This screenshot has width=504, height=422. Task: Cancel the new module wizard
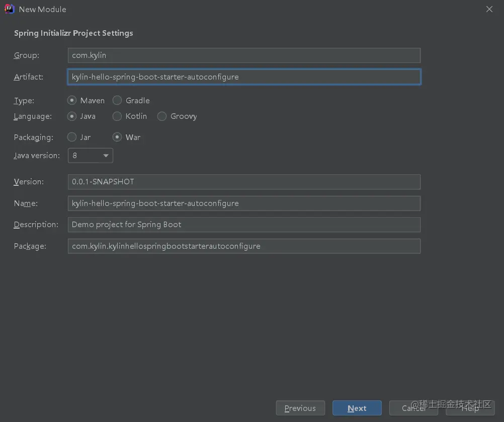pyautogui.click(x=413, y=408)
